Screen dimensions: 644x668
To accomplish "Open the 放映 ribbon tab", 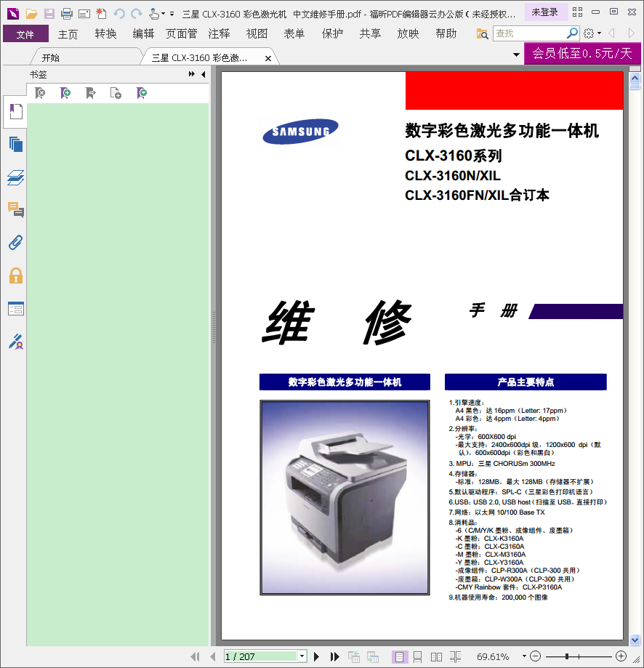I will tap(408, 33).
